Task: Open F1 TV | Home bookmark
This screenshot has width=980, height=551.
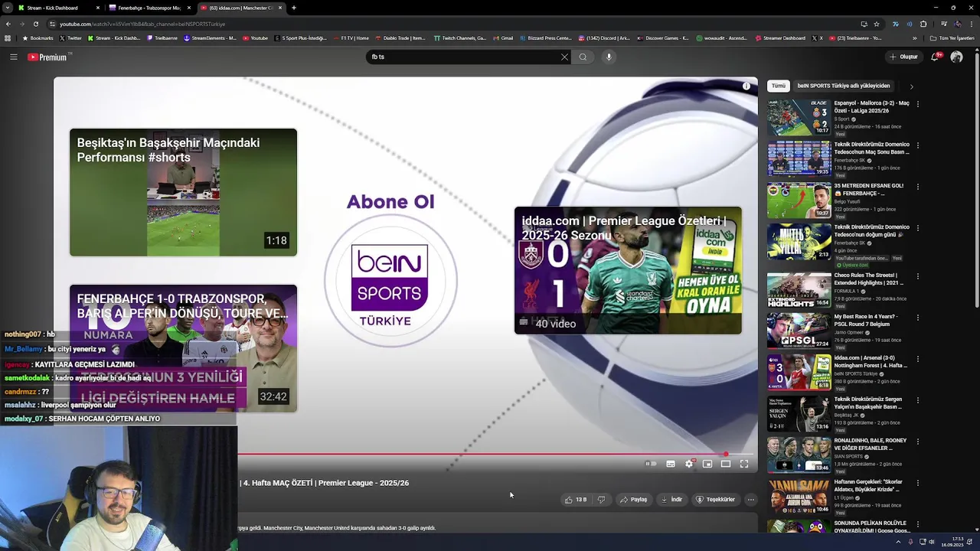Action: pos(351,38)
